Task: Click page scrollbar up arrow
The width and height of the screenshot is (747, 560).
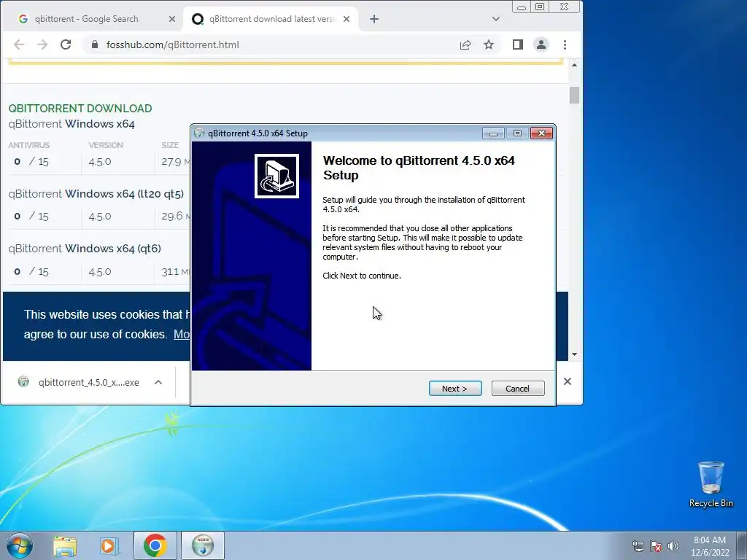Action: (x=575, y=65)
